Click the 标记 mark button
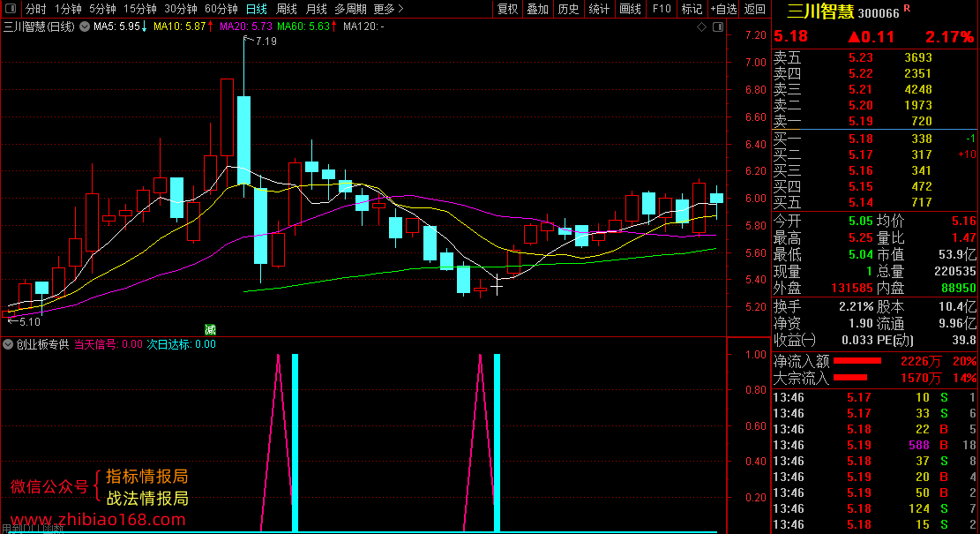Screen dimensions: 980x534 [x=692, y=9]
